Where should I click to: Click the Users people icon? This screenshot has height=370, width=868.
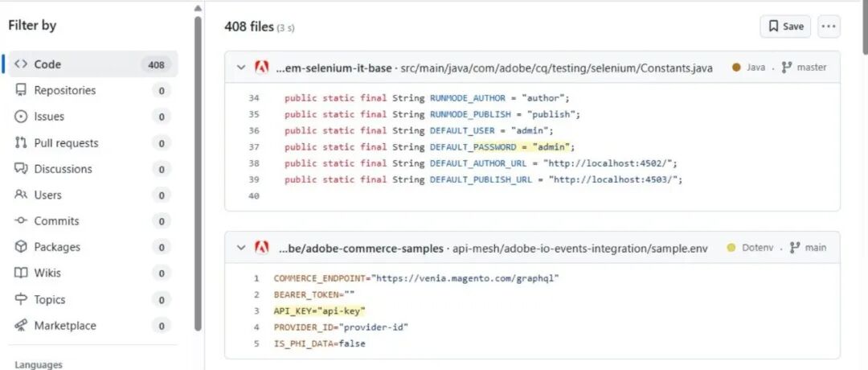pyautogui.click(x=21, y=195)
